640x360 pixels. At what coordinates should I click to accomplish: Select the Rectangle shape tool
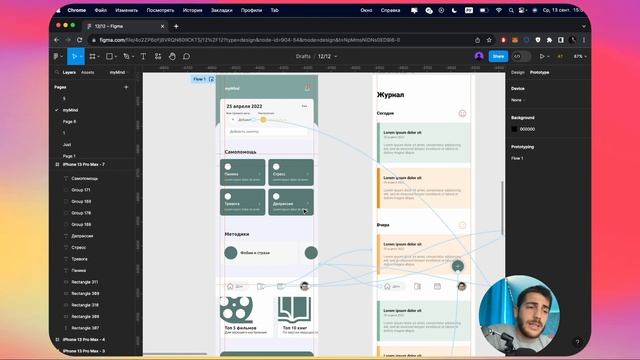(109, 56)
